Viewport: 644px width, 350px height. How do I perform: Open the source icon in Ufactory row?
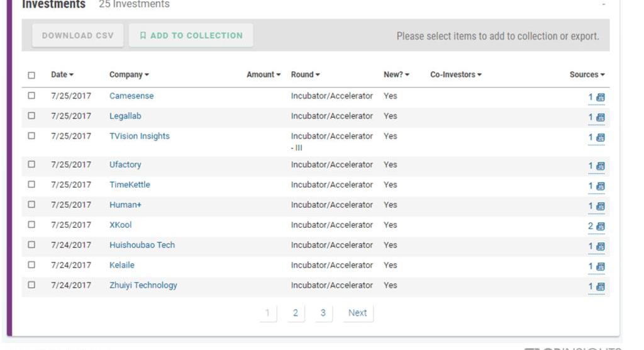[x=600, y=166]
